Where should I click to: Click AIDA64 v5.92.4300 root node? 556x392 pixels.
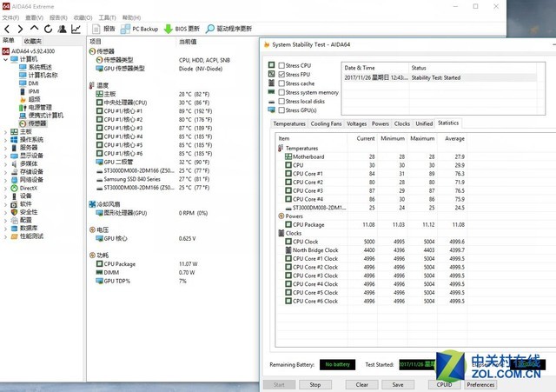[29, 51]
